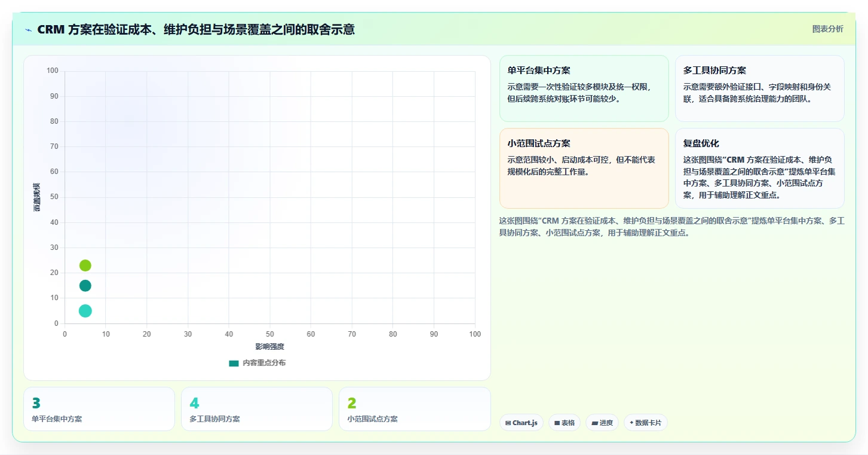Click the Chart.js tag chip
868x455 pixels.
coord(521,423)
